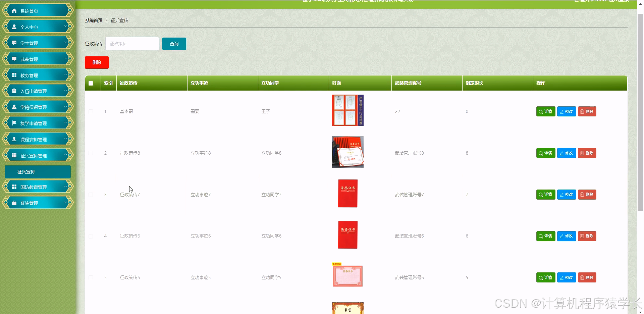Click 修改 for row 征政策传7

567,195
